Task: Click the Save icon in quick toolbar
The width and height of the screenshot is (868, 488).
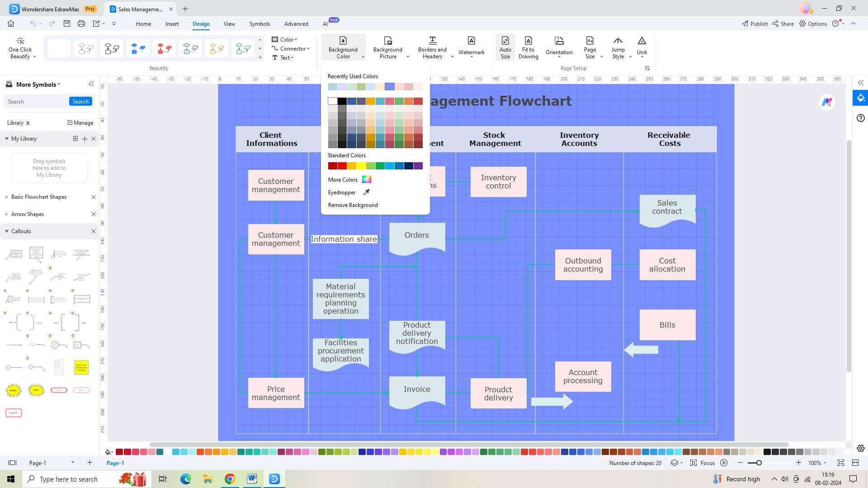Action: click(67, 23)
